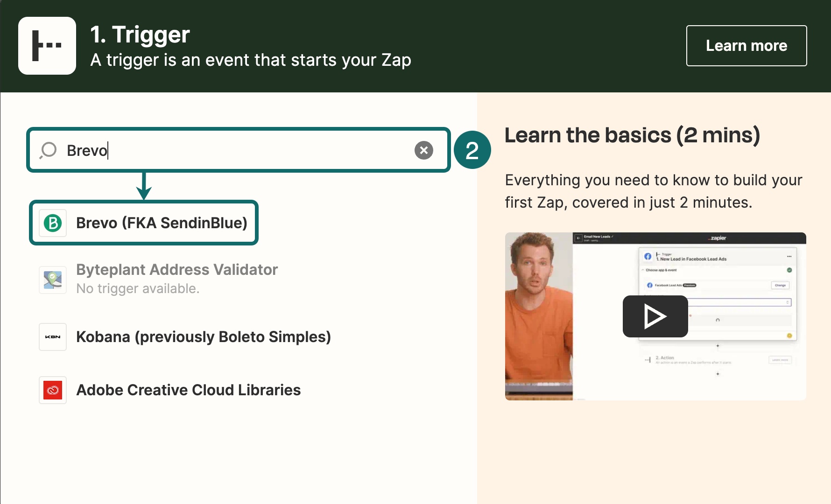
Task: Select Kobana (previously Boleto Simples)
Action: pos(203,337)
